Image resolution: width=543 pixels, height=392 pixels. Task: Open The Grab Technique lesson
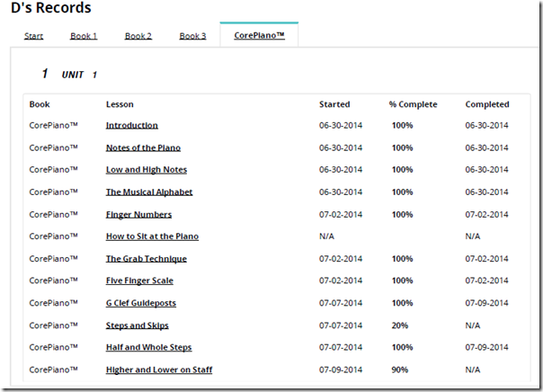click(147, 259)
